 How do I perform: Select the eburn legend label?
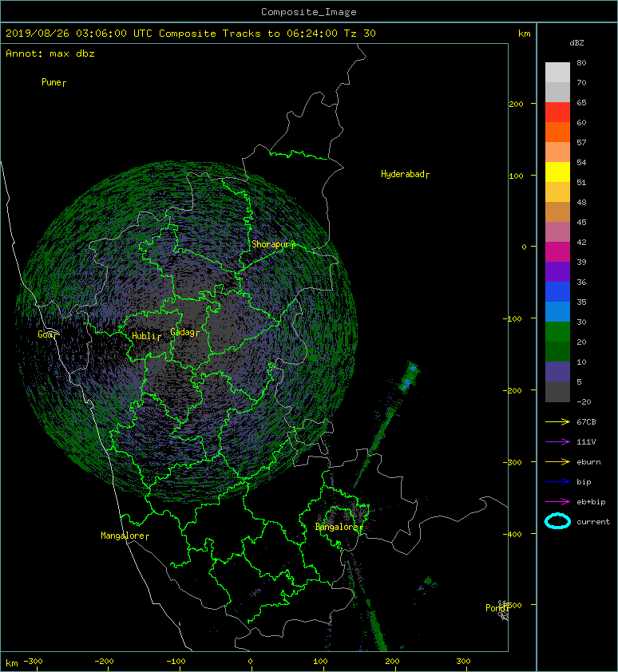click(x=588, y=462)
